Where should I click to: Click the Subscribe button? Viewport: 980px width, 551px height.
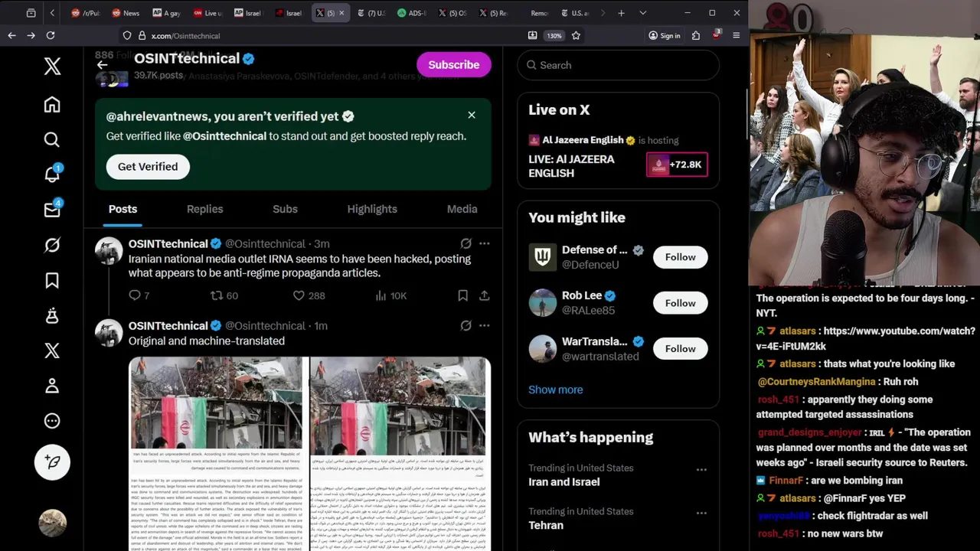453,65
